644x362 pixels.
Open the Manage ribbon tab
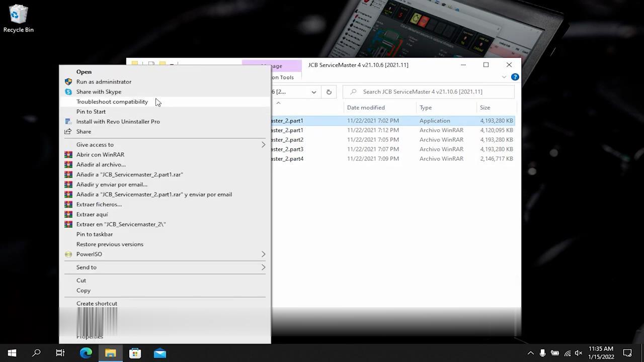click(x=272, y=66)
